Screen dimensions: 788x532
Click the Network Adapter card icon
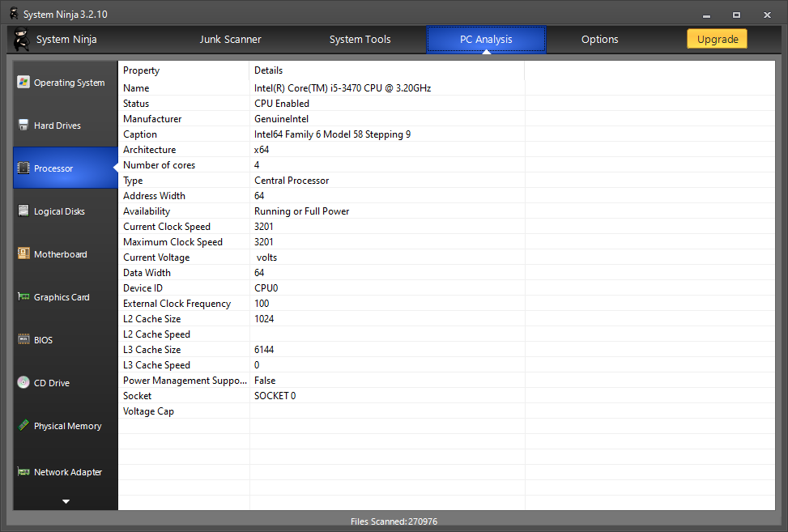pyautogui.click(x=23, y=472)
